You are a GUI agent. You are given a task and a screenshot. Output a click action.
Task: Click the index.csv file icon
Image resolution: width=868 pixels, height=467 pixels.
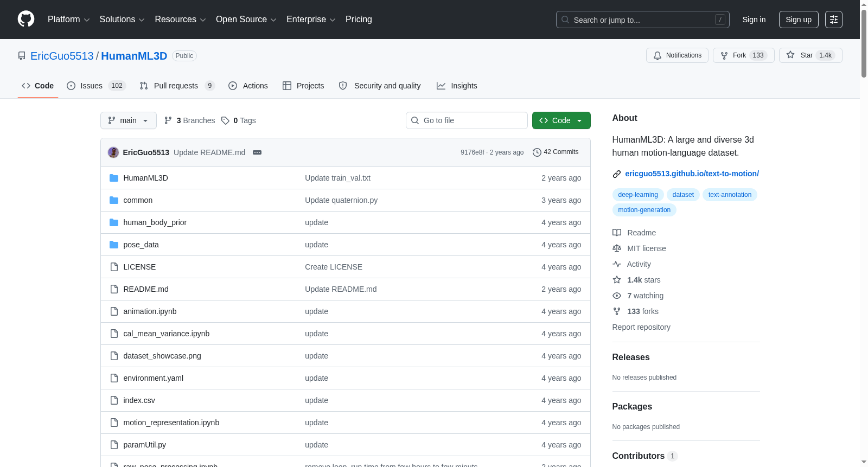point(114,400)
